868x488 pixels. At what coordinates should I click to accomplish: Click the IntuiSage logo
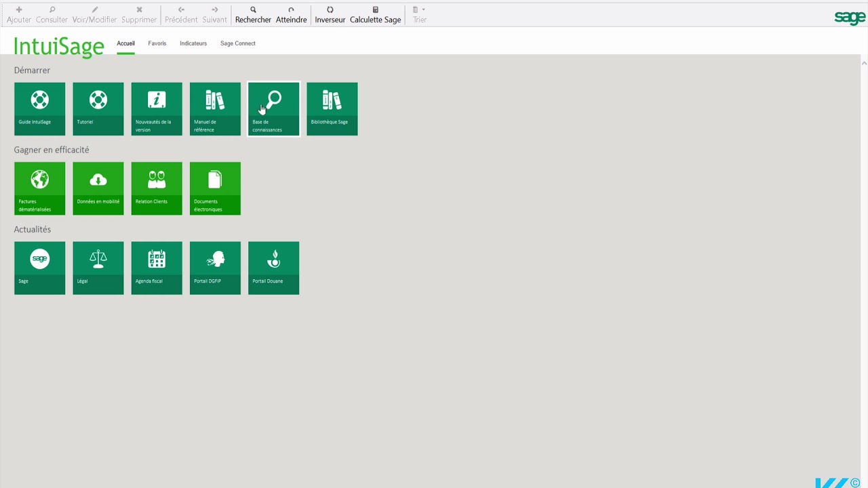point(59,46)
